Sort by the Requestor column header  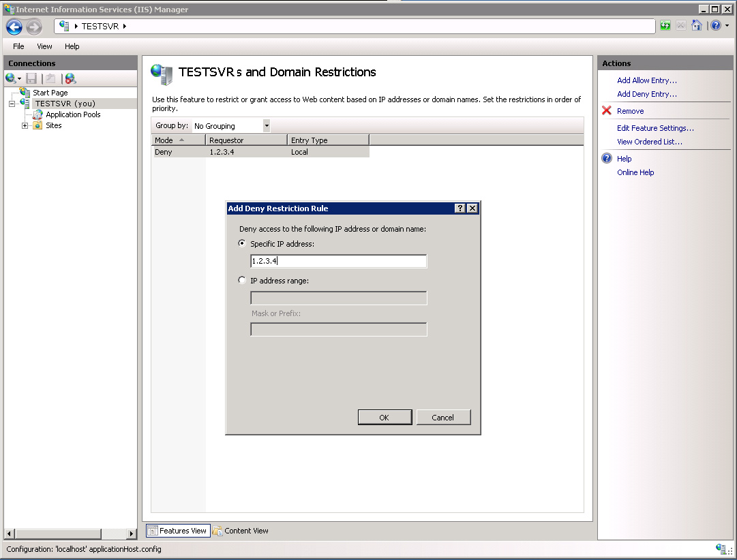coord(246,140)
